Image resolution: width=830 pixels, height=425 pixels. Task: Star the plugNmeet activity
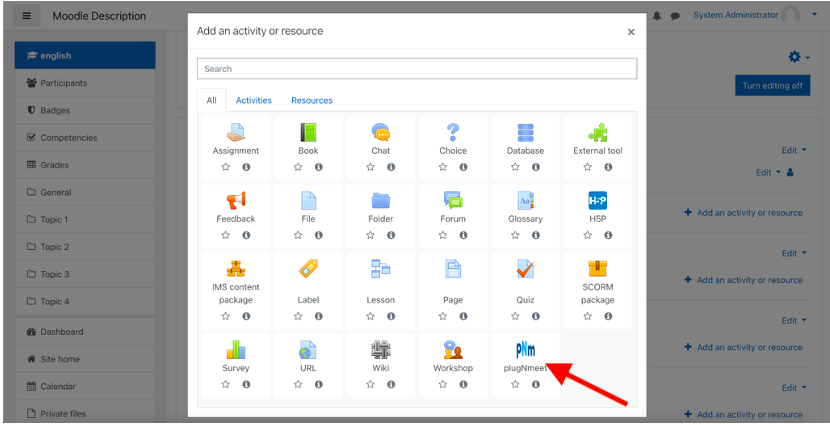click(x=515, y=384)
